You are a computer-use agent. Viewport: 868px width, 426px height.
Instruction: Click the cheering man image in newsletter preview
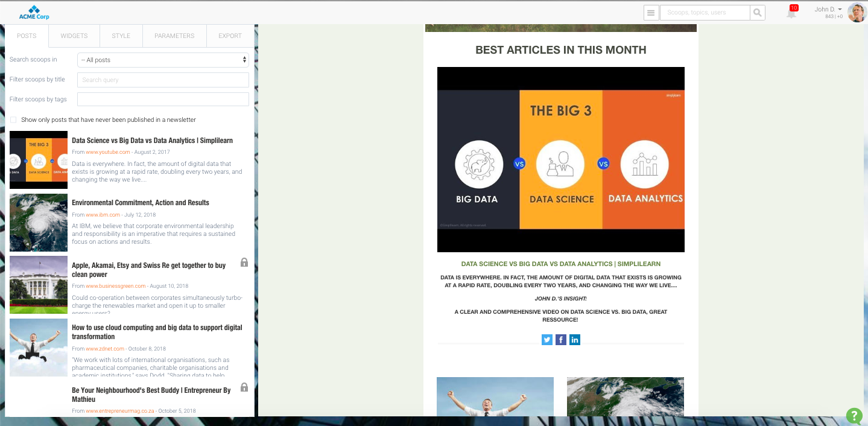[495, 396]
